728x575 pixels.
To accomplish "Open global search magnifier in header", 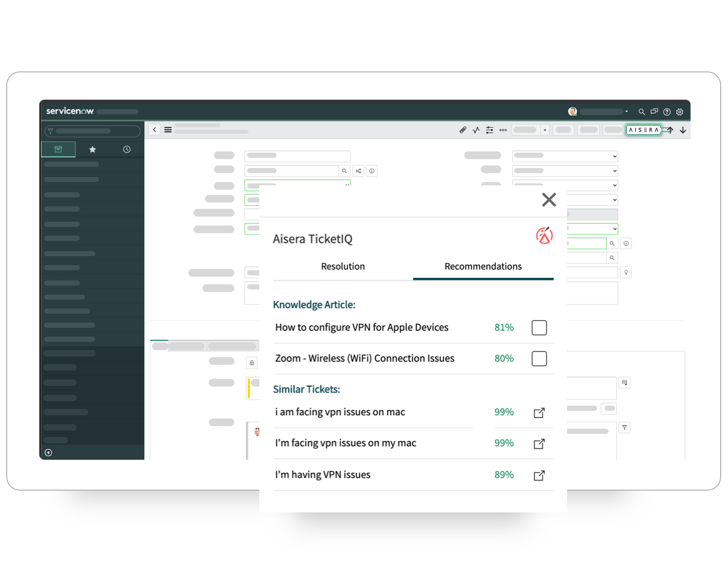I will pyautogui.click(x=642, y=111).
